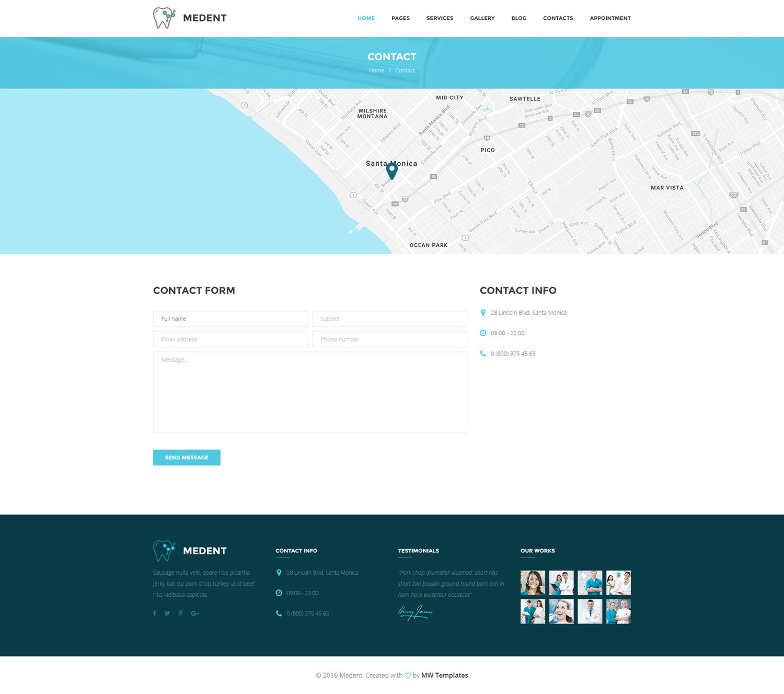The image size is (784, 694).
Task: Click the footer address '28 Lincoln Blvd, Santa Monica'
Action: point(322,573)
